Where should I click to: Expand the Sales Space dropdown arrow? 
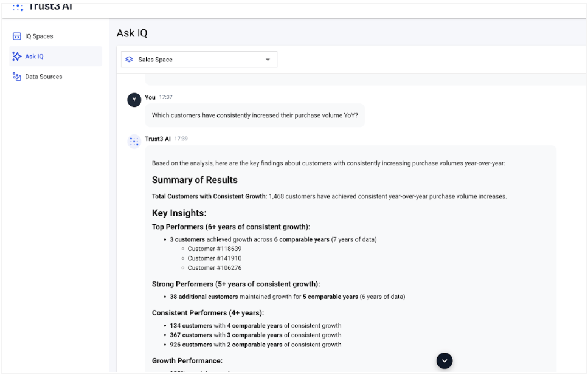[x=268, y=60]
